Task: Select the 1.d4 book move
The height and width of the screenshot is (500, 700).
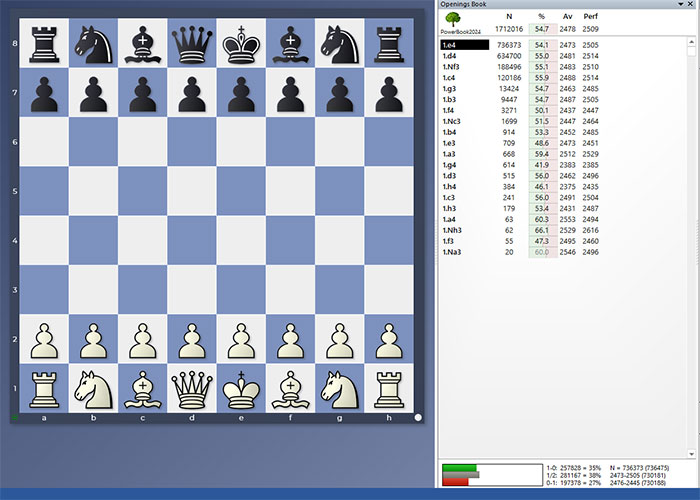Action: tap(449, 56)
